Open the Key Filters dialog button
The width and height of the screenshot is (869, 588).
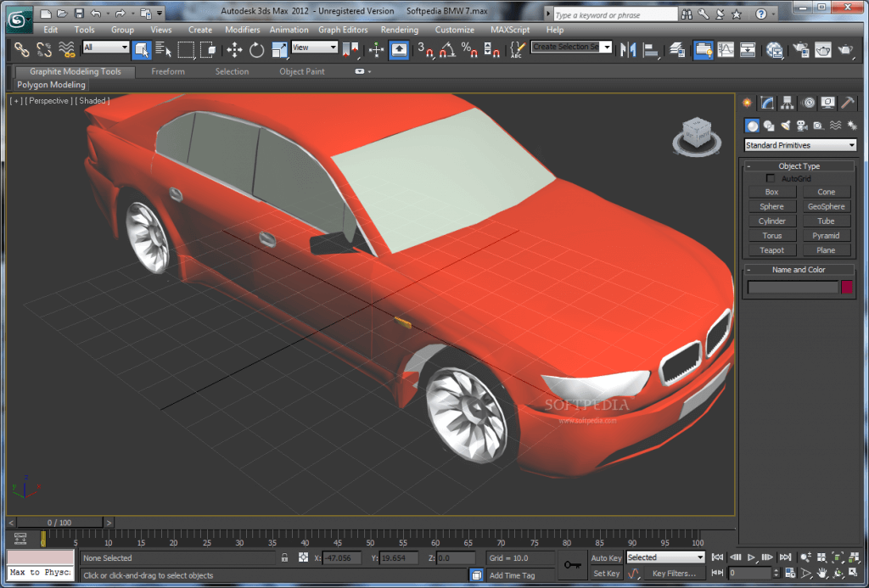[673, 574]
